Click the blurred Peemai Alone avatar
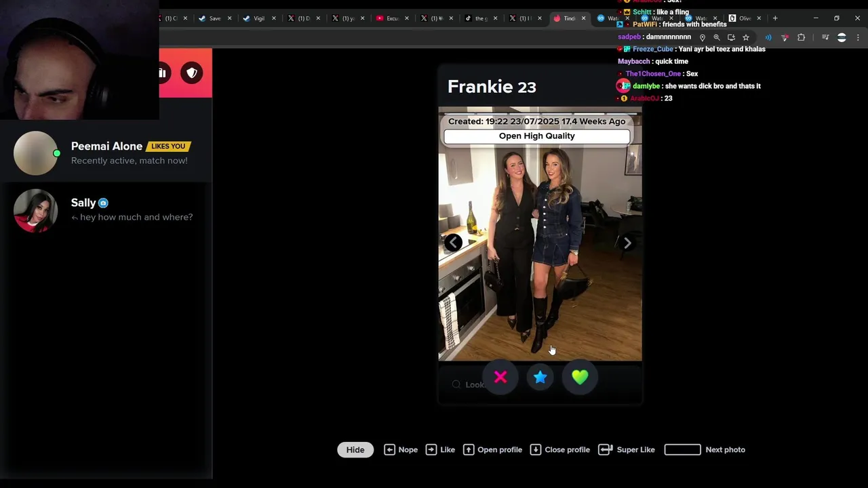The image size is (868, 488). (35, 153)
